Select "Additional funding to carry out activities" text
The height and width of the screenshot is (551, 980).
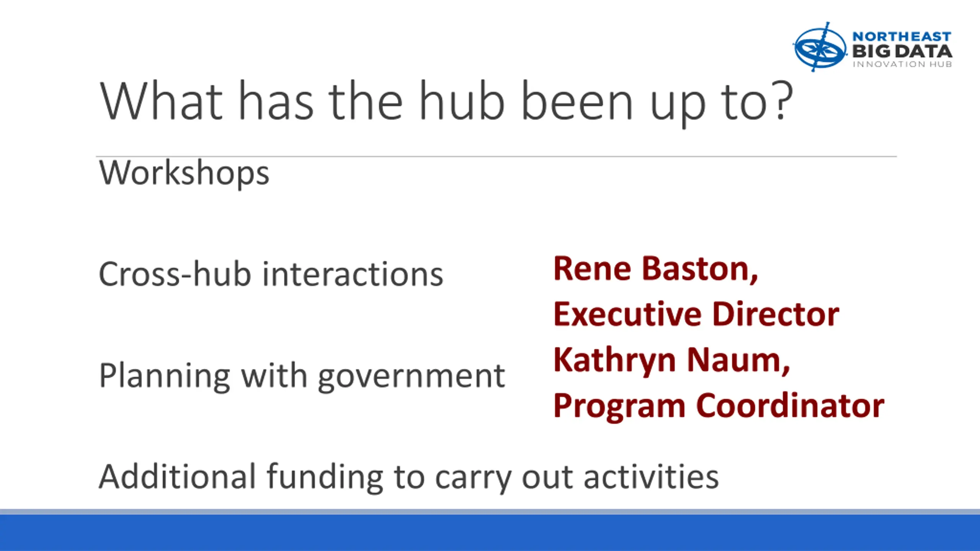coord(409,477)
